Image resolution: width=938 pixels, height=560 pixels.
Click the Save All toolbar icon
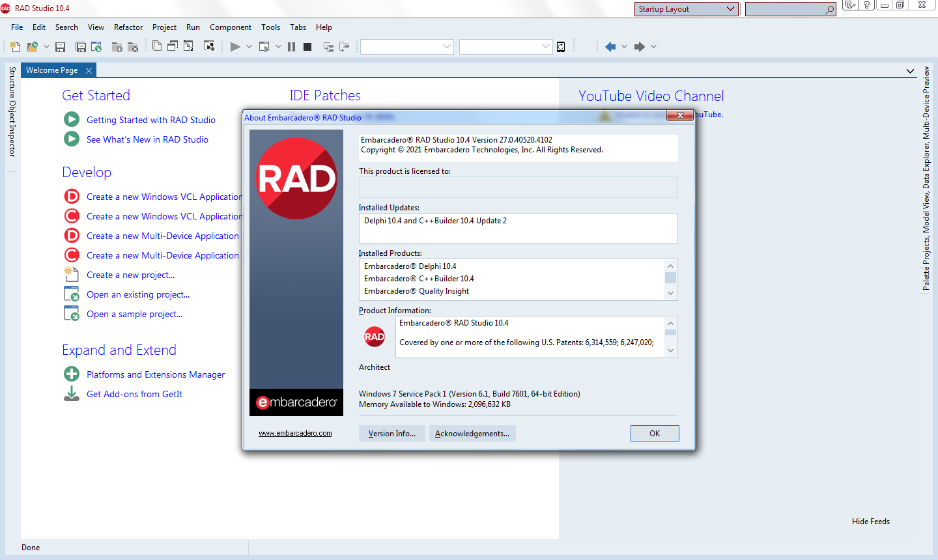point(81,47)
